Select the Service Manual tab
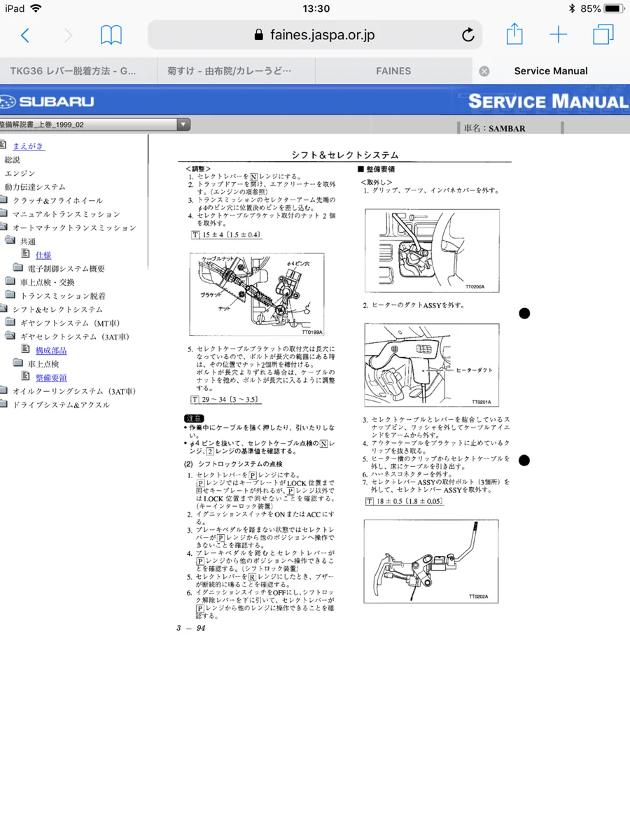Screen dimensions: 630x840 pos(551,71)
